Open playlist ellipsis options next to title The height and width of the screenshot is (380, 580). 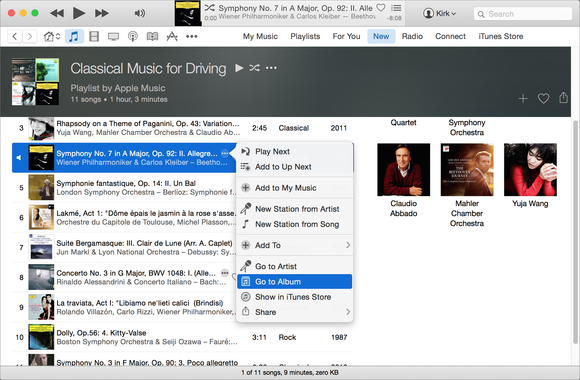pyautogui.click(x=271, y=68)
